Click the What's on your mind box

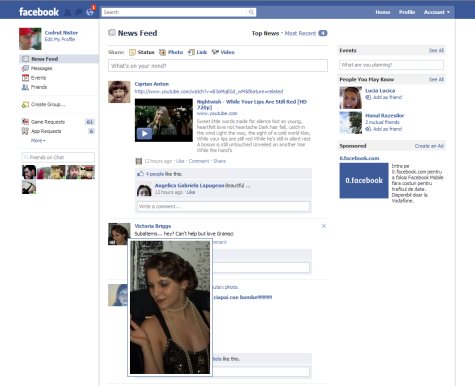218,66
